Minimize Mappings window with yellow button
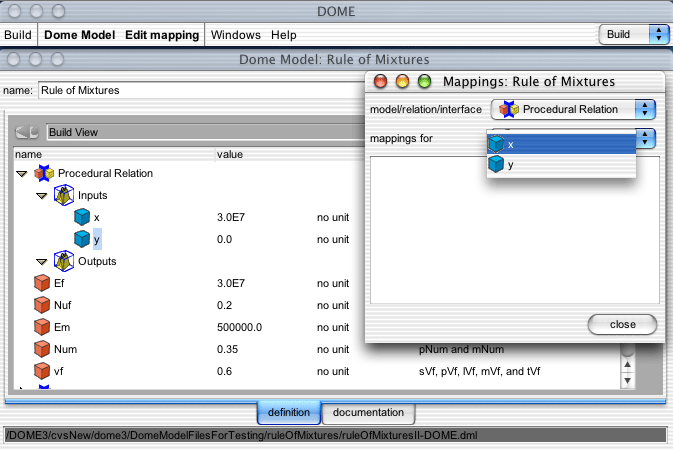The height and width of the screenshot is (449, 673). (402, 81)
